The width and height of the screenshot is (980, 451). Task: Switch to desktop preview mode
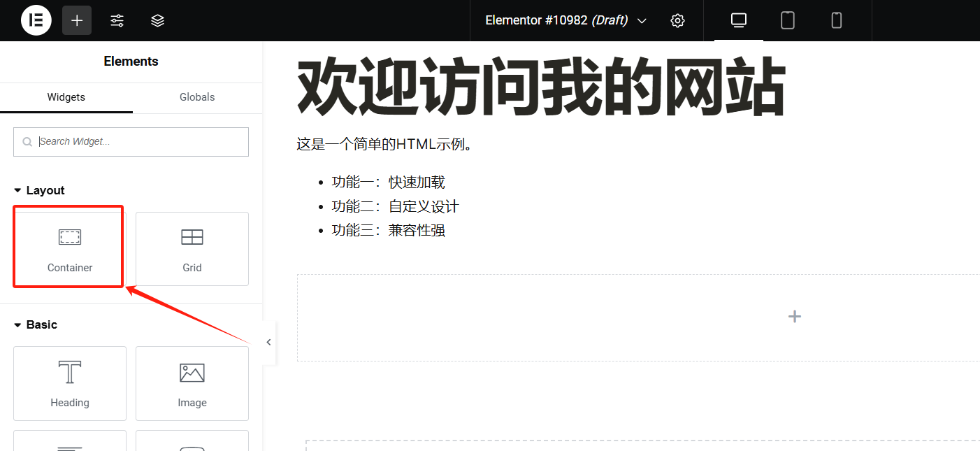738,20
